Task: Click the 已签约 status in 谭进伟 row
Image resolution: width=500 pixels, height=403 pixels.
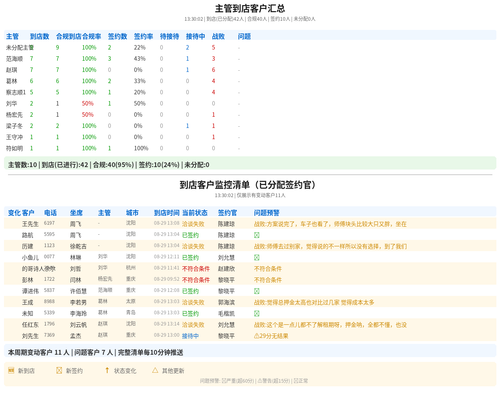Action: coord(190,291)
